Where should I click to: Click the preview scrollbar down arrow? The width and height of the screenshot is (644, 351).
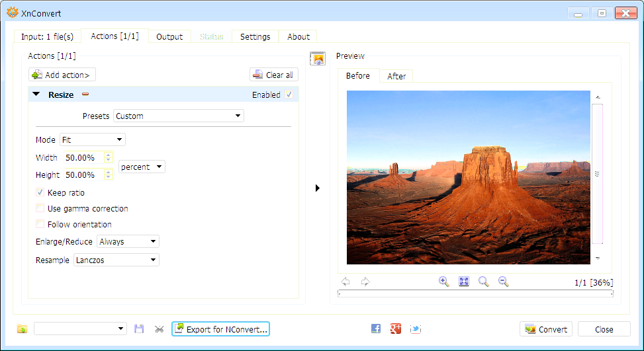coord(598,258)
